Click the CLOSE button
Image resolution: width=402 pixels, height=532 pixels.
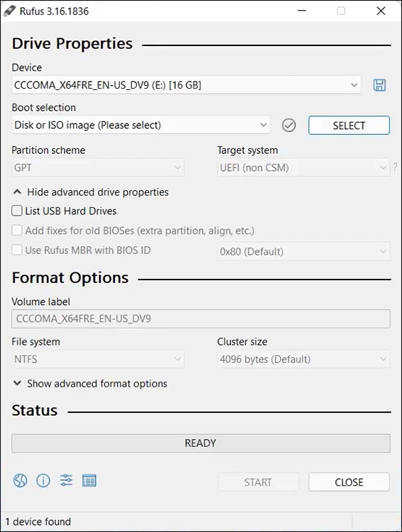point(349,482)
